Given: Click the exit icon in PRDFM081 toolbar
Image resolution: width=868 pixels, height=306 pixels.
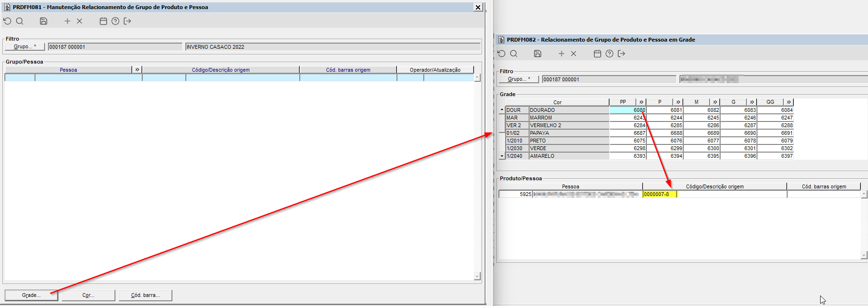Looking at the screenshot, I should coord(127,21).
